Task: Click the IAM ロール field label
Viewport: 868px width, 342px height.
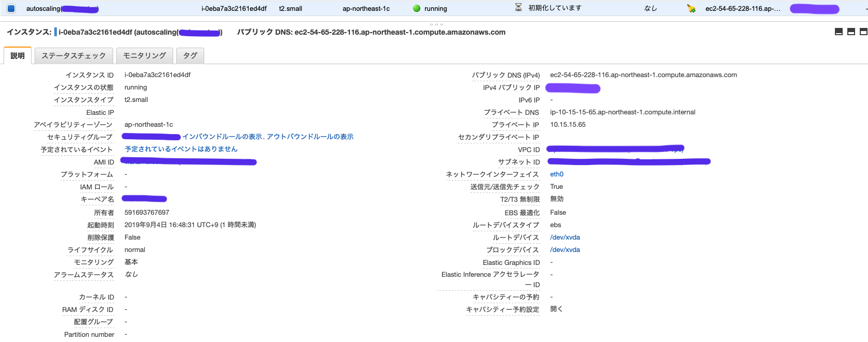Action: point(97,187)
